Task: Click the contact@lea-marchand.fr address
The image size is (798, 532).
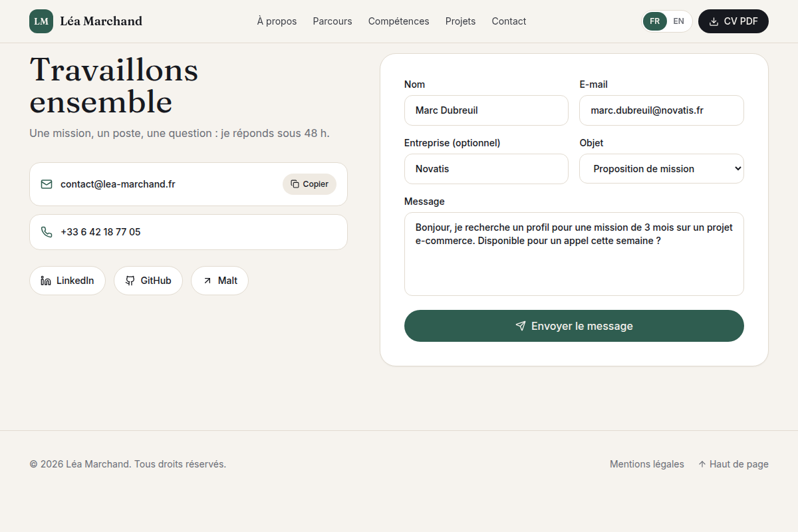Action: point(118,184)
